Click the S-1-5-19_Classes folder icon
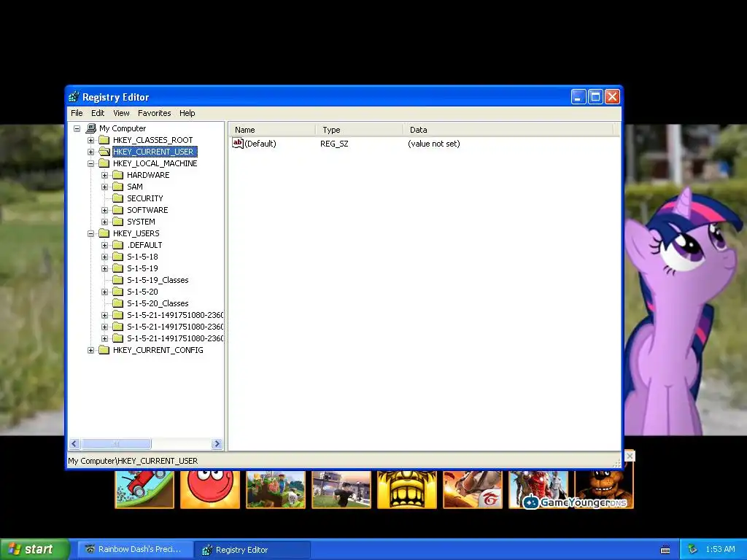This screenshot has width=747, height=560. click(117, 280)
